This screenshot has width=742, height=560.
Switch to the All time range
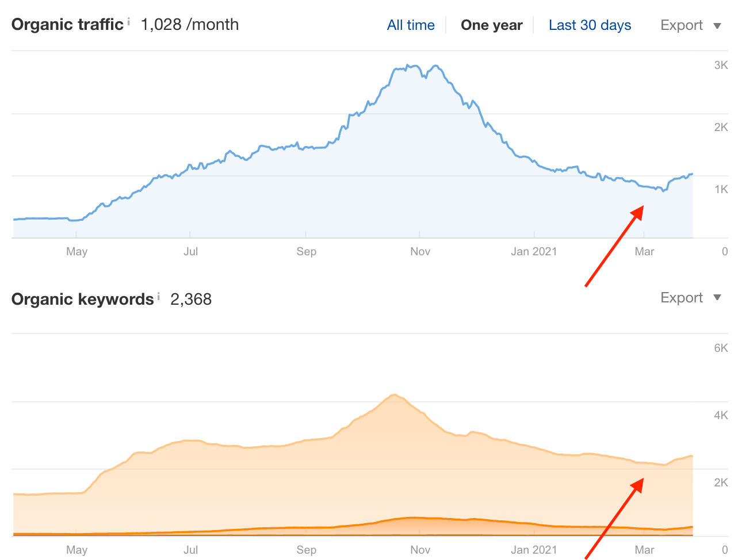pyautogui.click(x=411, y=25)
